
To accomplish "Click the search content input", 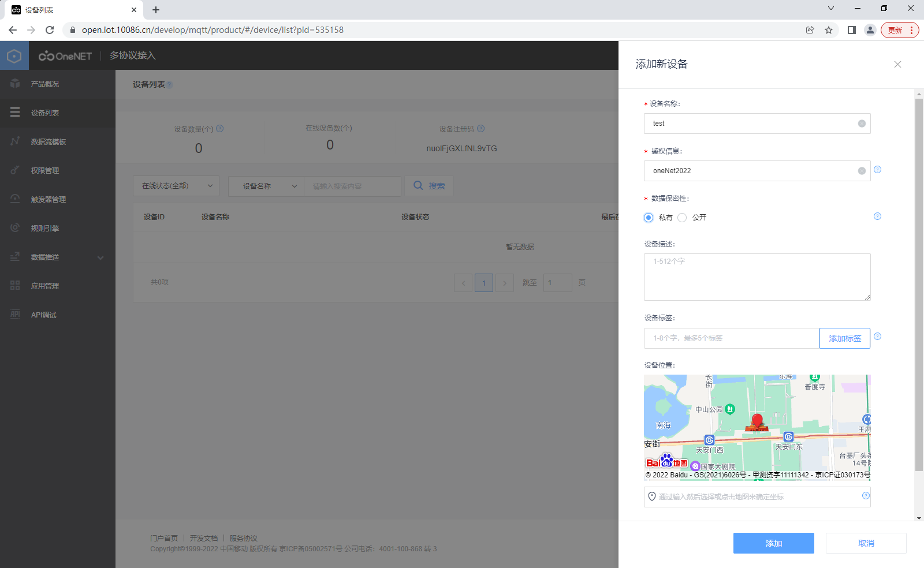I will pos(352,186).
